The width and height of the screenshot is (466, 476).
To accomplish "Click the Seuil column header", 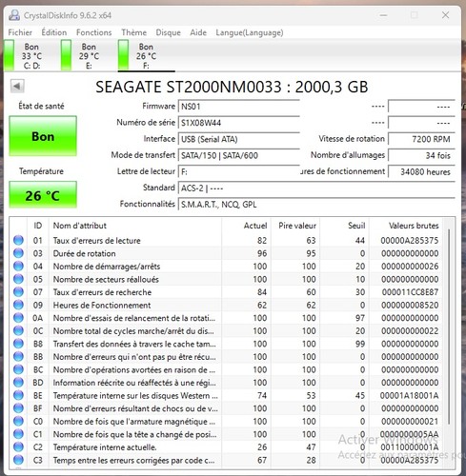I will [344, 226].
